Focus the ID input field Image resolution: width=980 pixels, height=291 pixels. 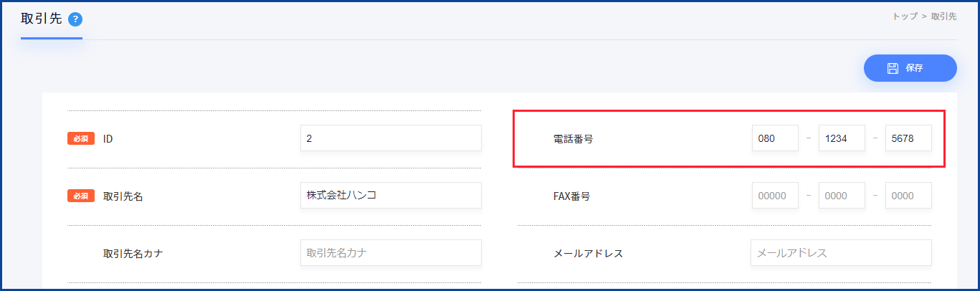[x=391, y=138]
